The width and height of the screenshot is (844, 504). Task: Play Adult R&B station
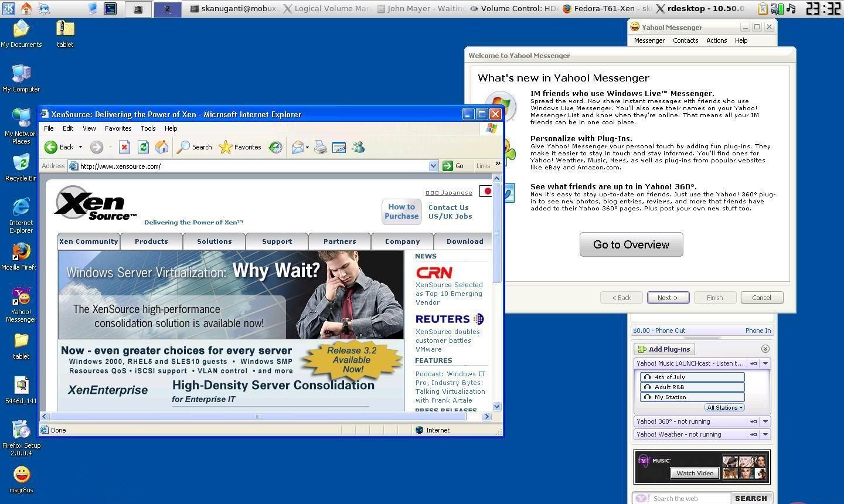coord(692,387)
